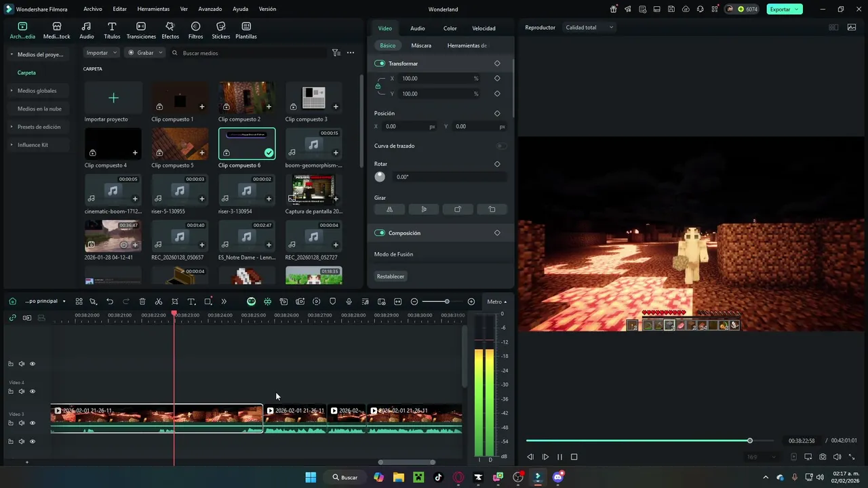
Task: Expand Medios del proyecto tree
Action: click(12, 54)
